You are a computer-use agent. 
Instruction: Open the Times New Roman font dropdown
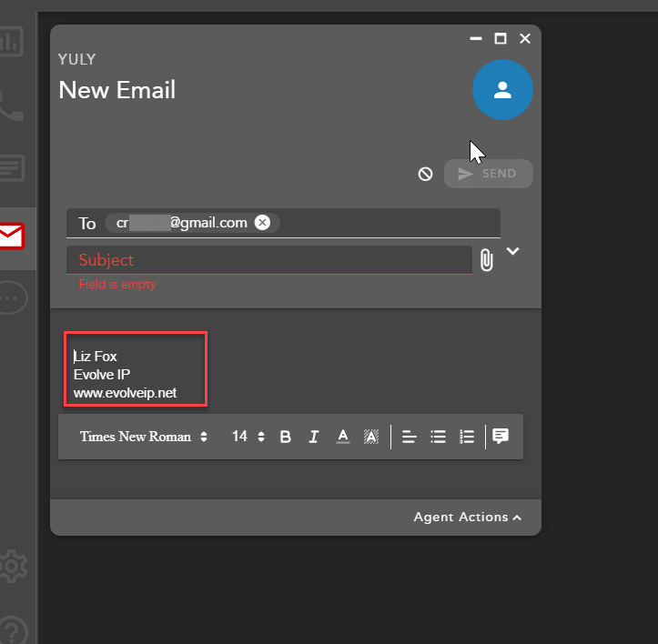click(x=143, y=437)
